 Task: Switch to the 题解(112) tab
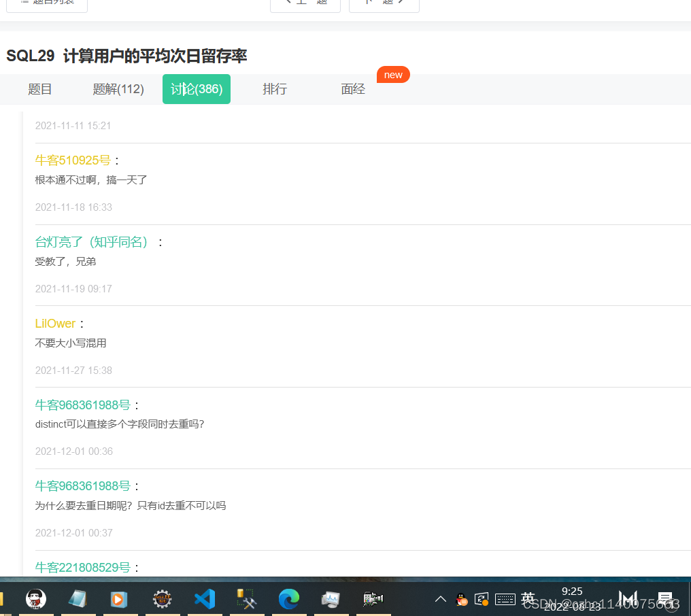[x=118, y=89]
